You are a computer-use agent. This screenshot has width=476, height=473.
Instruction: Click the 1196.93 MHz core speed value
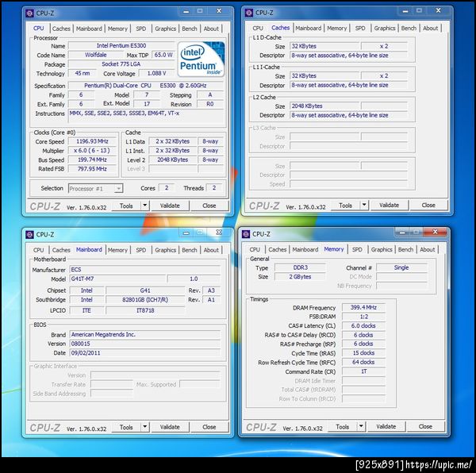(x=92, y=141)
